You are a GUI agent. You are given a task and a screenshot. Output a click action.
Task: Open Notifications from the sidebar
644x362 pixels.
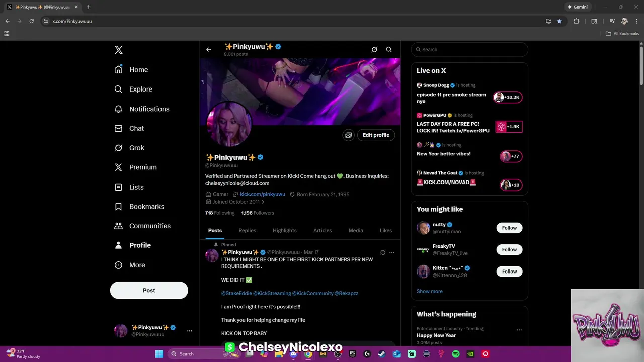pyautogui.click(x=142, y=109)
